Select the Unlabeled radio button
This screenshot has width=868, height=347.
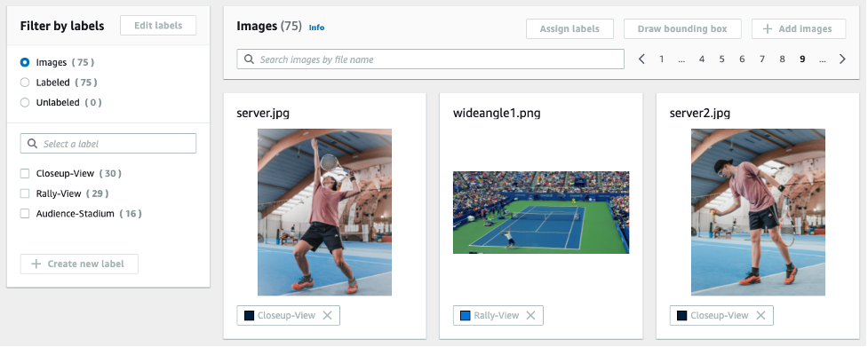coord(24,102)
